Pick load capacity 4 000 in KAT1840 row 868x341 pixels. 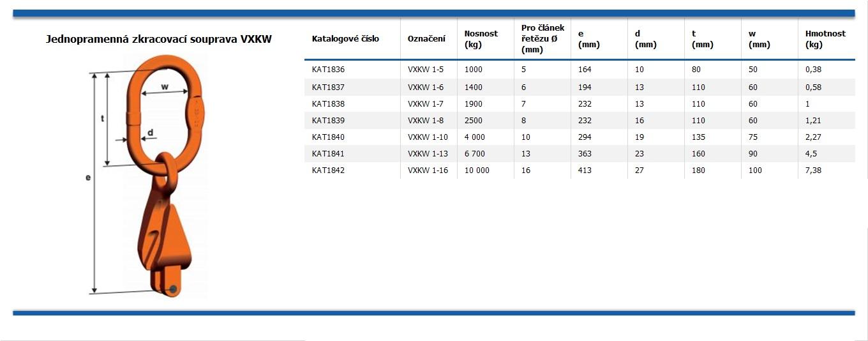(475, 137)
